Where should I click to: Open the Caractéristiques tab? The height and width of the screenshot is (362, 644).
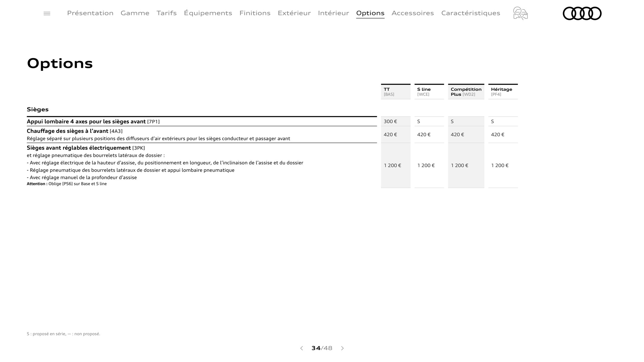pyautogui.click(x=471, y=13)
